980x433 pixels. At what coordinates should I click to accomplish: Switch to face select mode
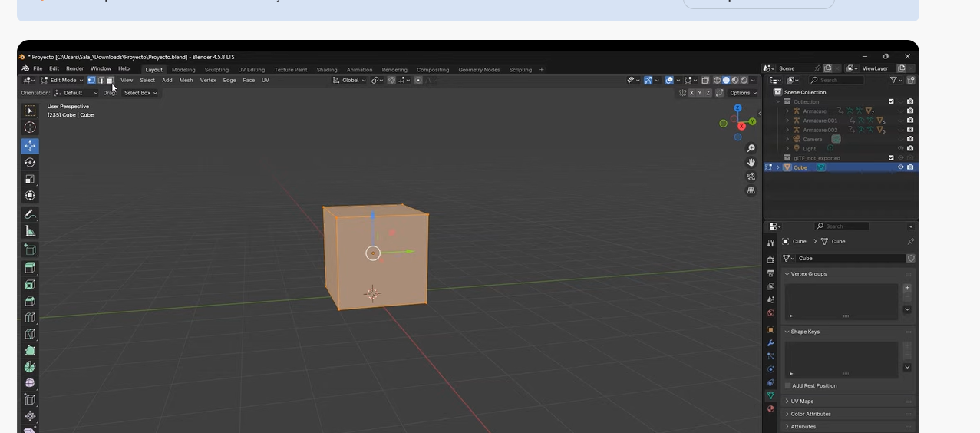coord(110,80)
